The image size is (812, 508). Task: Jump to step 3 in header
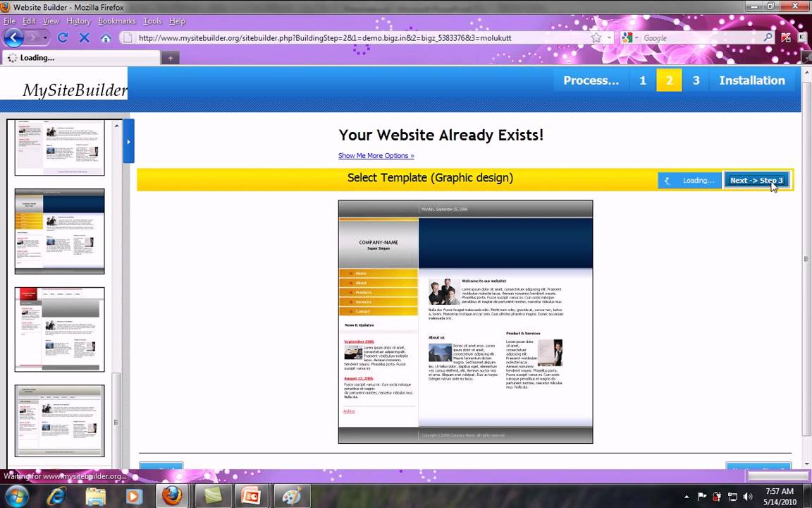pyautogui.click(x=696, y=80)
